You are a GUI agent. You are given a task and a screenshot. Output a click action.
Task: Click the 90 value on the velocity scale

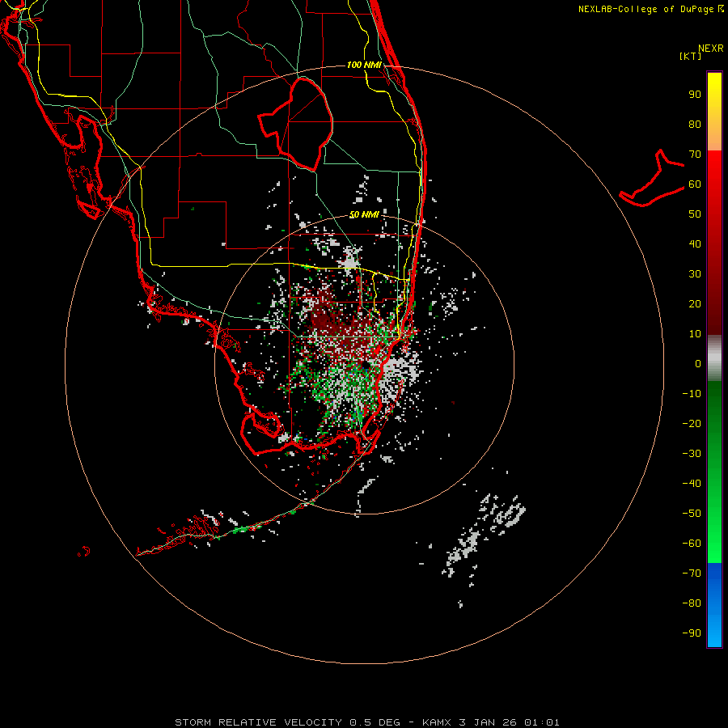(695, 95)
